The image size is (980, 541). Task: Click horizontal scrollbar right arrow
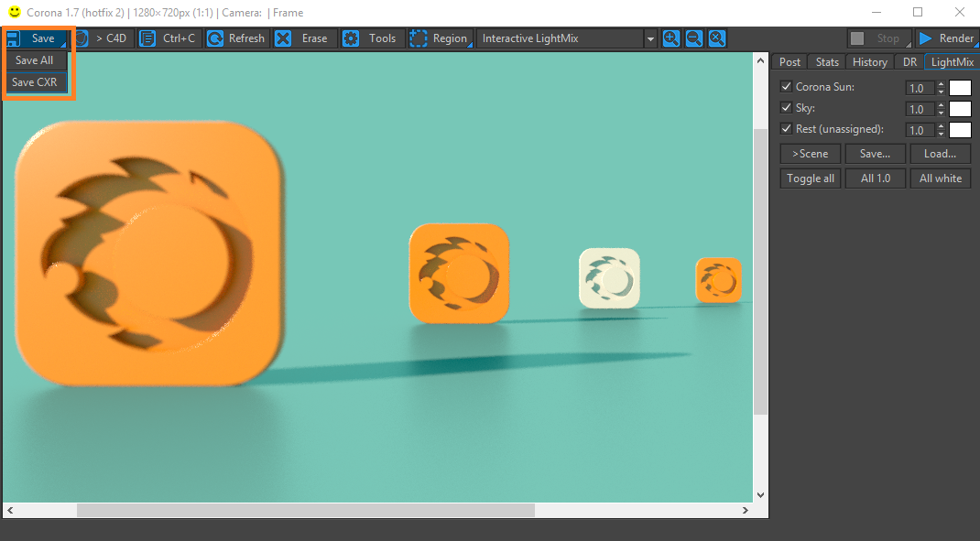click(x=745, y=511)
